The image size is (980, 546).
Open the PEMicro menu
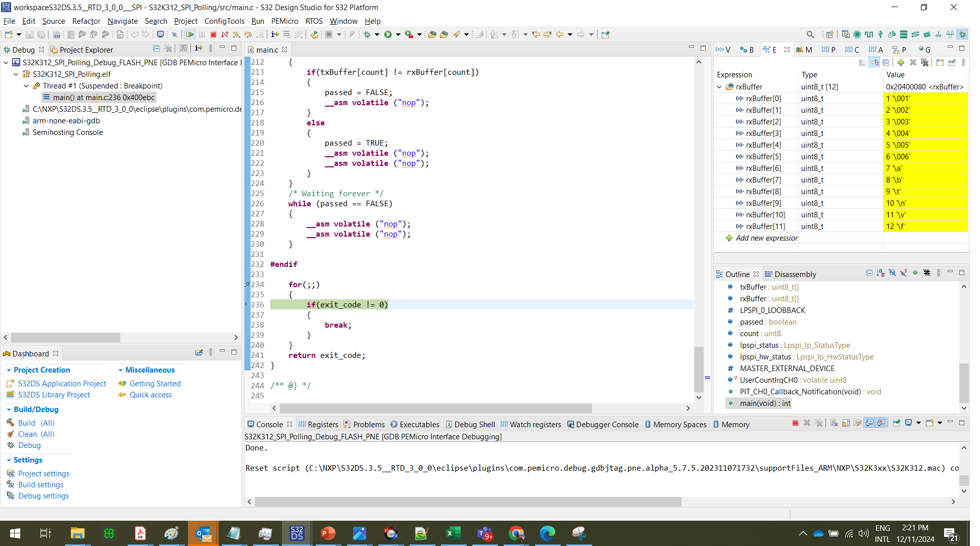(284, 21)
